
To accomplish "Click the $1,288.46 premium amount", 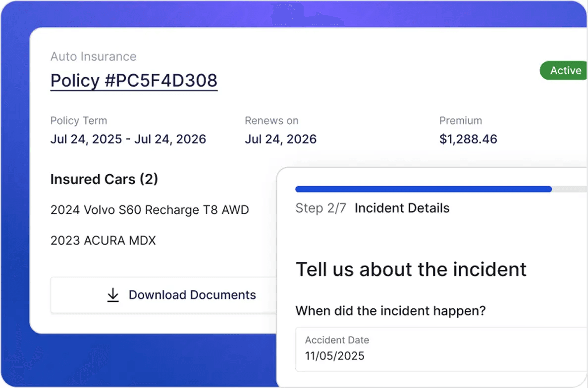I will point(468,139).
